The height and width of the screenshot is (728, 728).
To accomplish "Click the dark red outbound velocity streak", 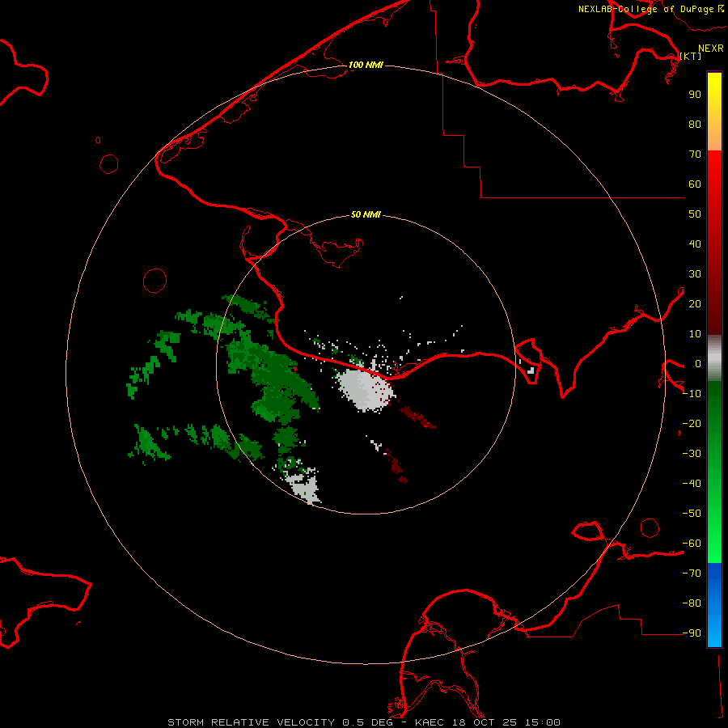I will (x=418, y=417).
